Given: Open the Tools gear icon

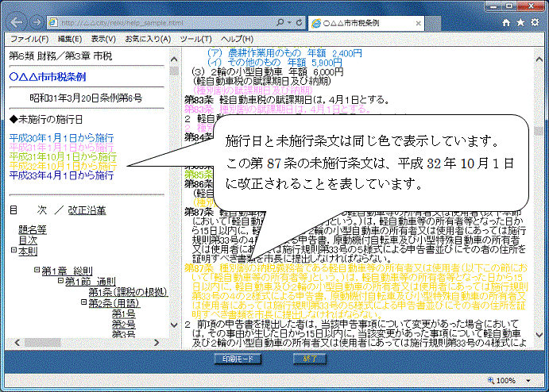Looking at the screenshot, I should (x=535, y=23).
